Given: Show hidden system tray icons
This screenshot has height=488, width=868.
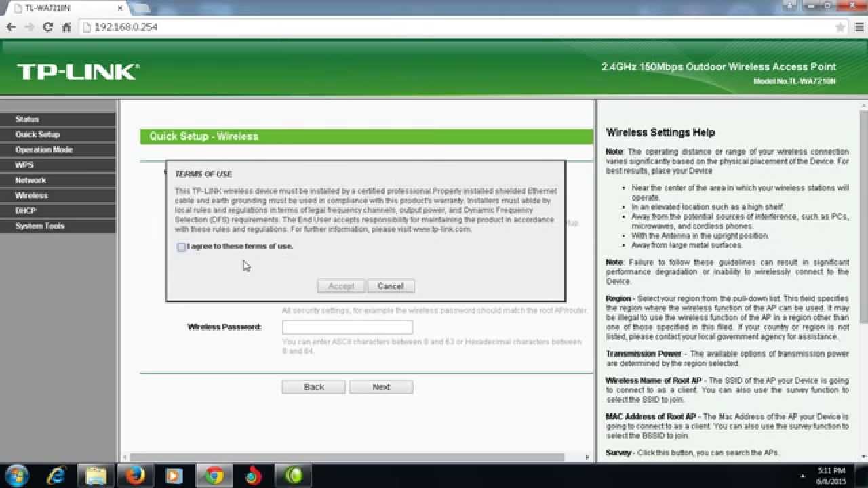Looking at the screenshot, I should coord(804,476).
